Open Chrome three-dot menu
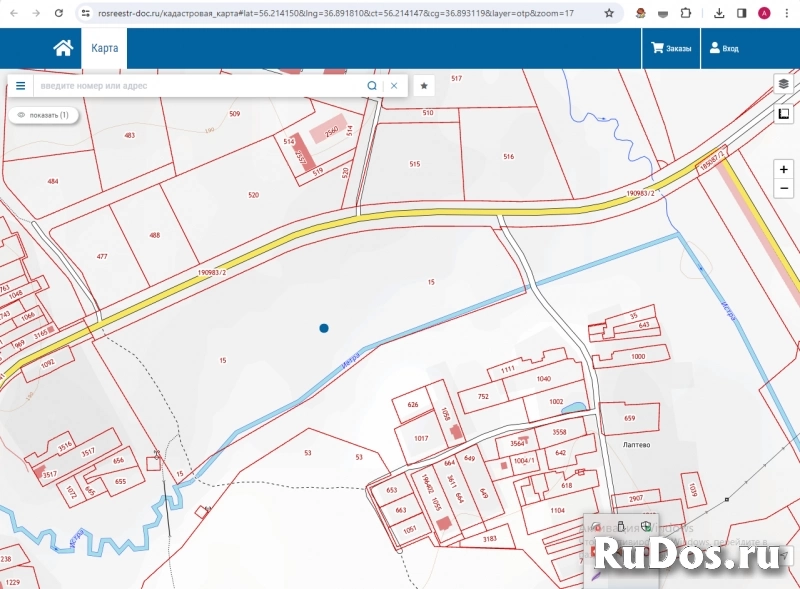The height and width of the screenshot is (589, 800). click(786, 13)
